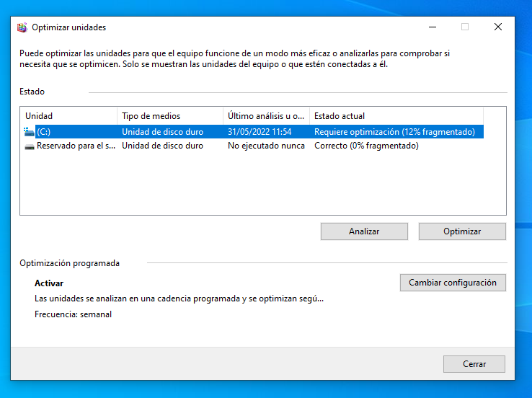Sort by the Unidad column header
The width and height of the screenshot is (532, 398).
click(68, 116)
